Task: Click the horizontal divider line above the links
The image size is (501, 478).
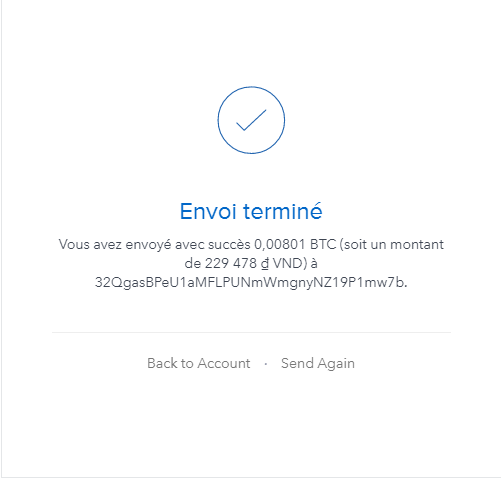Action: click(251, 332)
